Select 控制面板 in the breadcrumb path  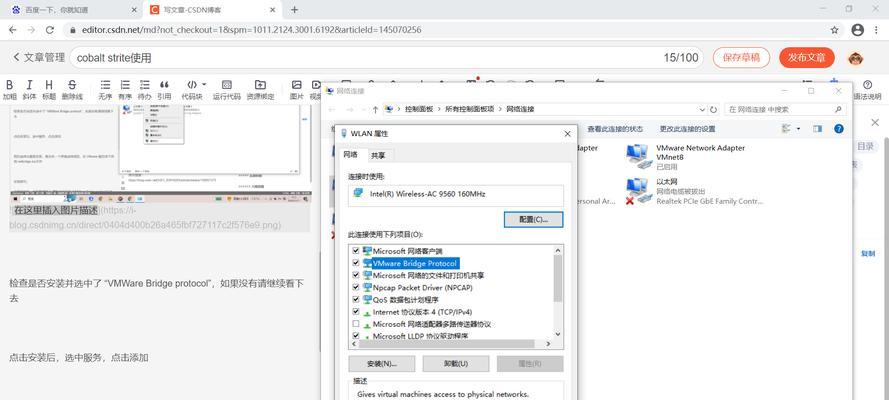coord(418,109)
